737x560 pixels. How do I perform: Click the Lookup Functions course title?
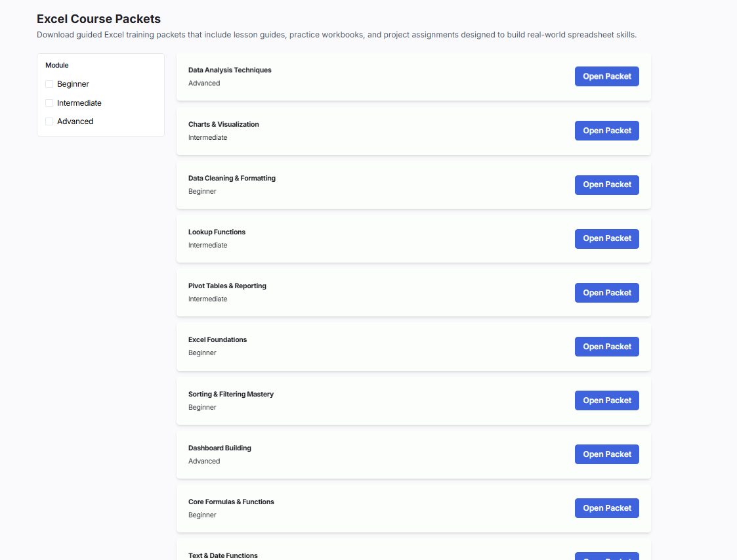point(217,232)
